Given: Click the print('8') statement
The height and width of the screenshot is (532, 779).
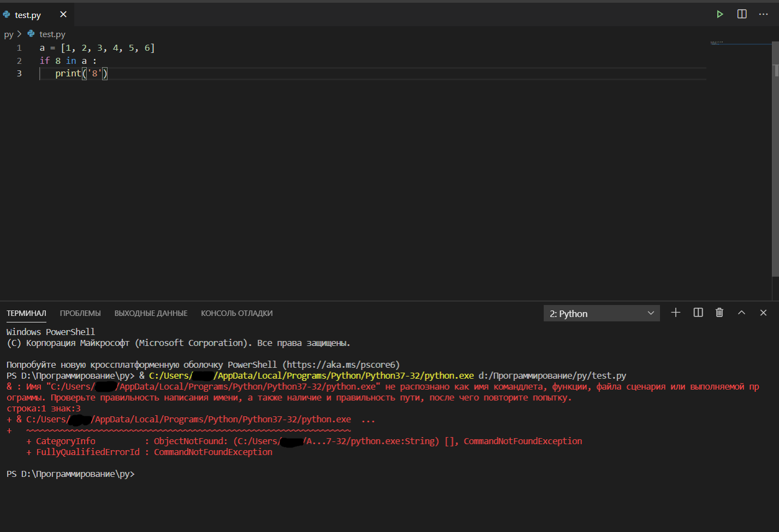Looking at the screenshot, I should pos(81,73).
